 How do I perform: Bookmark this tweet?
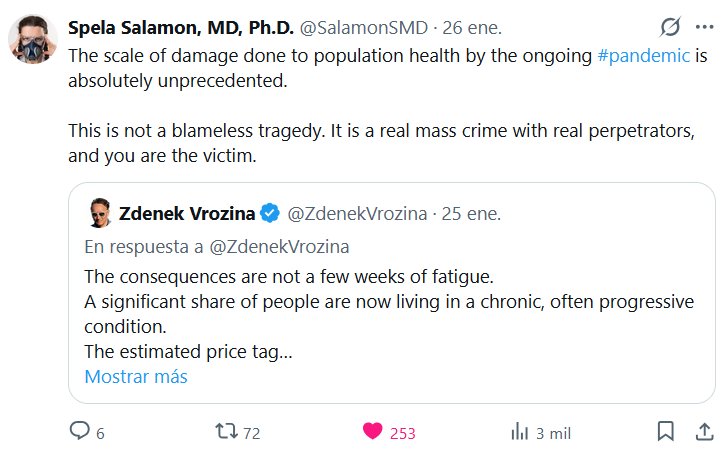pos(665,432)
